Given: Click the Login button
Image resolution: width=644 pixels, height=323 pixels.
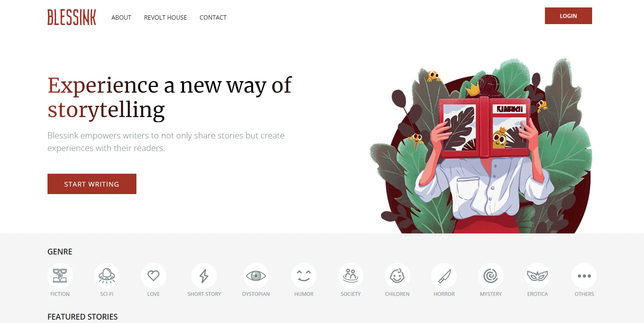Looking at the screenshot, I should pyautogui.click(x=568, y=16).
